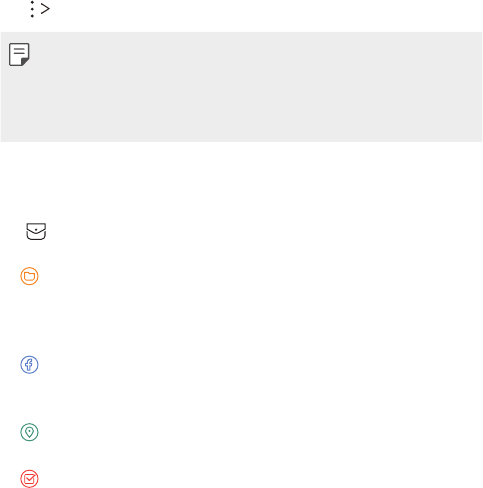This screenshot has width=483, height=488.
Task: Select the wallet-shaped pouch icon
Action: click(x=36, y=231)
